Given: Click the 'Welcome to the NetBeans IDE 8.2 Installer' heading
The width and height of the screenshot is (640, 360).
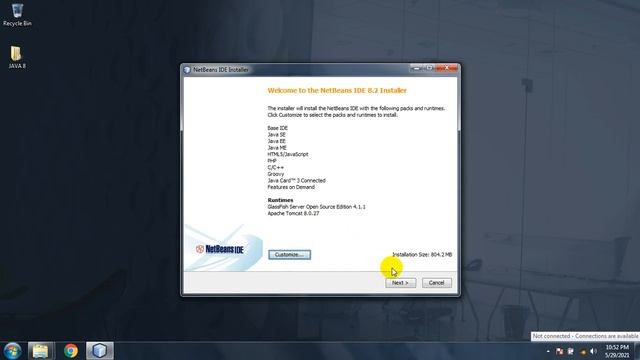Looking at the screenshot, I should [337, 90].
